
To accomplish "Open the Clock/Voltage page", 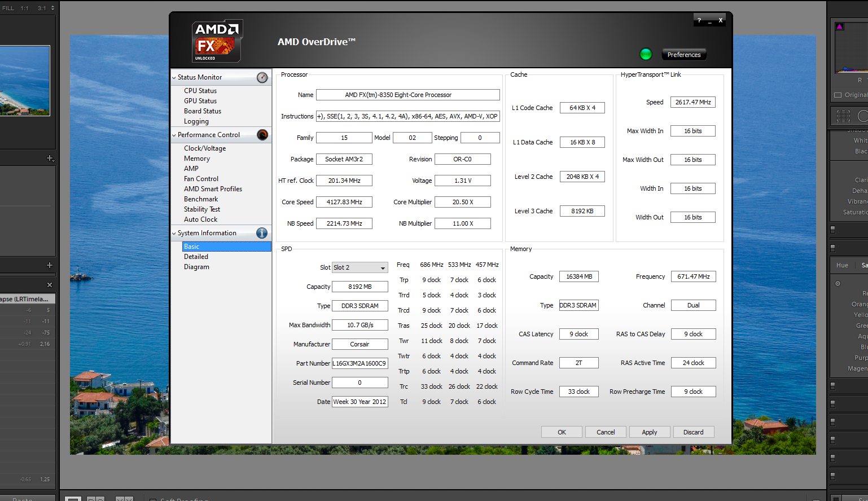I will (x=204, y=148).
